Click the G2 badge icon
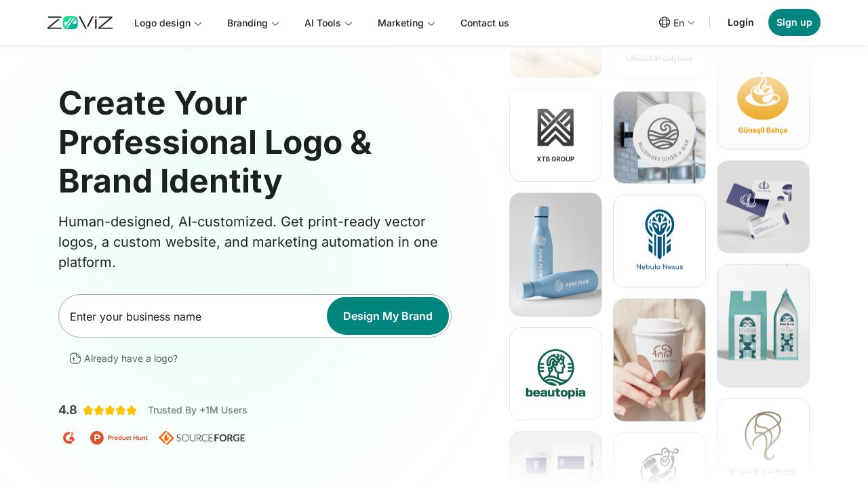Viewport: 868px width, 488px height. [x=68, y=438]
